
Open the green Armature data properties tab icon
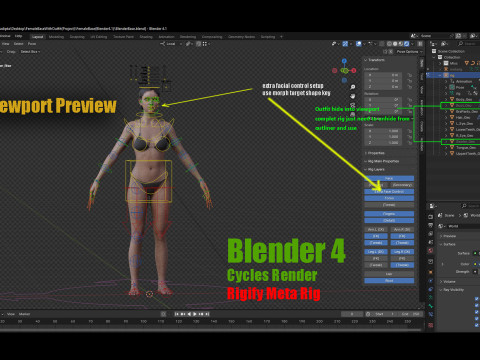431,297
